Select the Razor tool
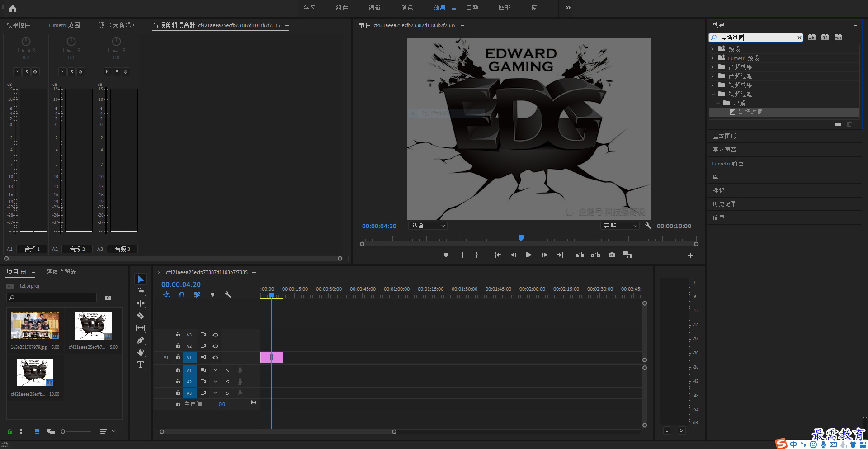Viewport: 868px width, 449px height. [141, 316]
